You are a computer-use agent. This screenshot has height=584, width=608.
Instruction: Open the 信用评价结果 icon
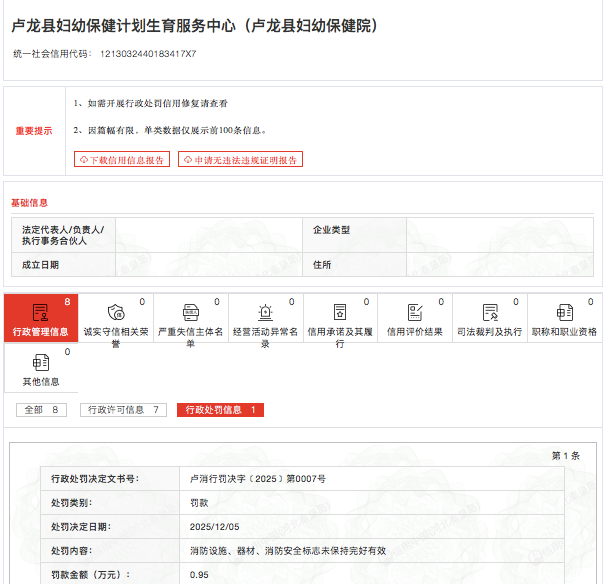coord(415,312)
